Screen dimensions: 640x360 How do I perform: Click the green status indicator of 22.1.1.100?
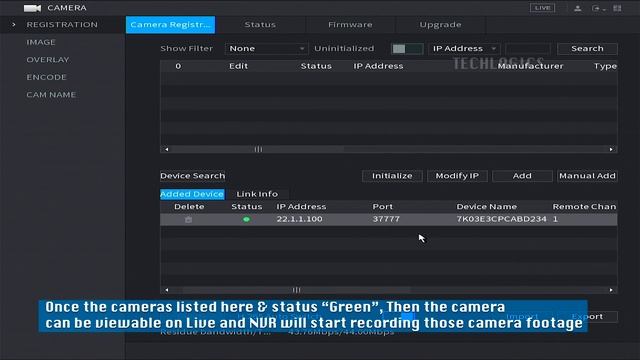(x=246, y=220)
